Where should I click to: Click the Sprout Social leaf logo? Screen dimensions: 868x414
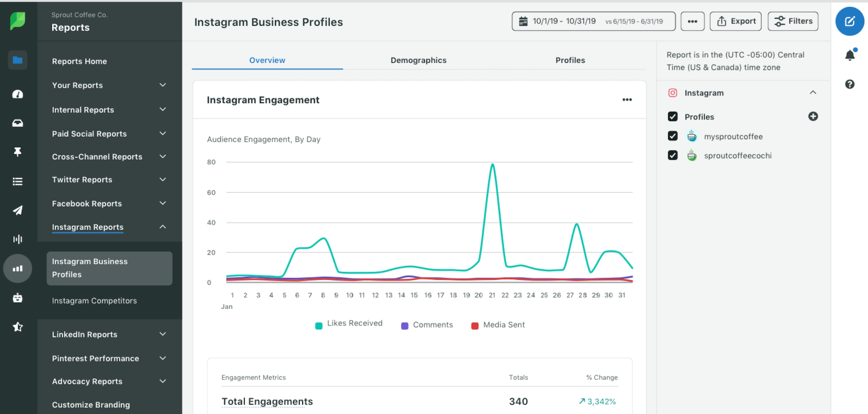click(x=18, y=21)
